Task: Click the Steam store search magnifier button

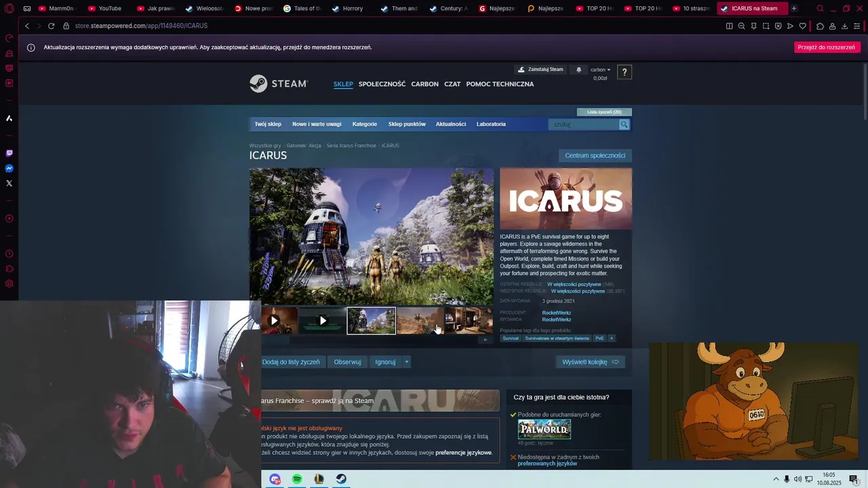Action: point(624,124)
